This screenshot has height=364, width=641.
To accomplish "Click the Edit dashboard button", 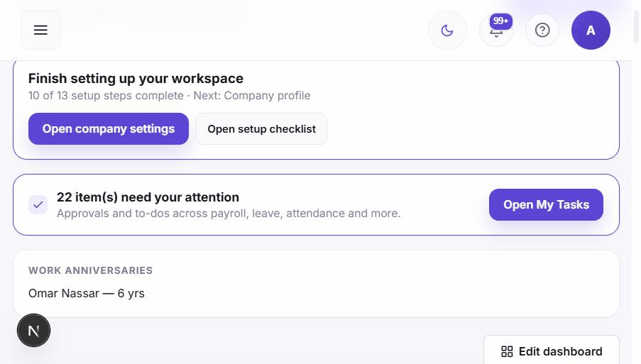I will [552, 351].
